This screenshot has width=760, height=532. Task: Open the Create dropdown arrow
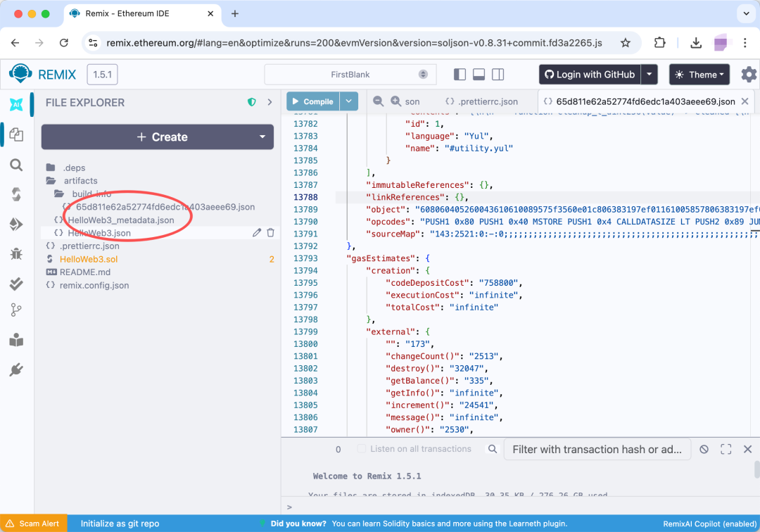(262, 137)
